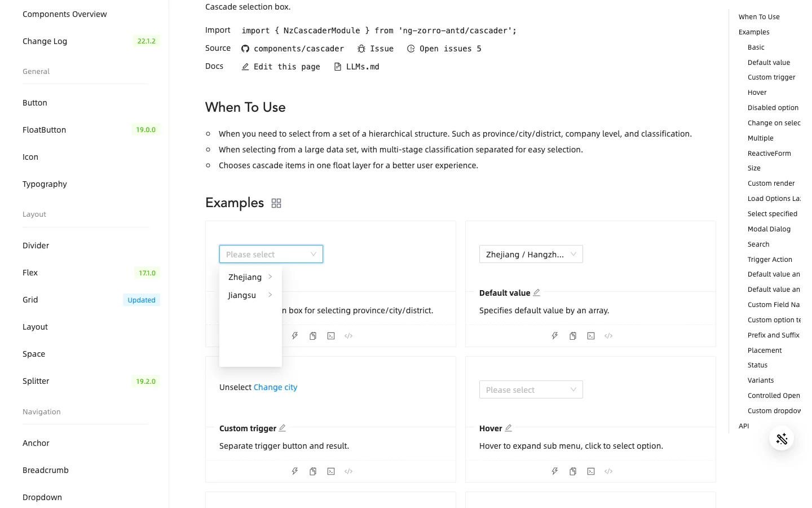Click the pencil icon beside Default value title
The image size is (812, 508).
tap(537, 292)
